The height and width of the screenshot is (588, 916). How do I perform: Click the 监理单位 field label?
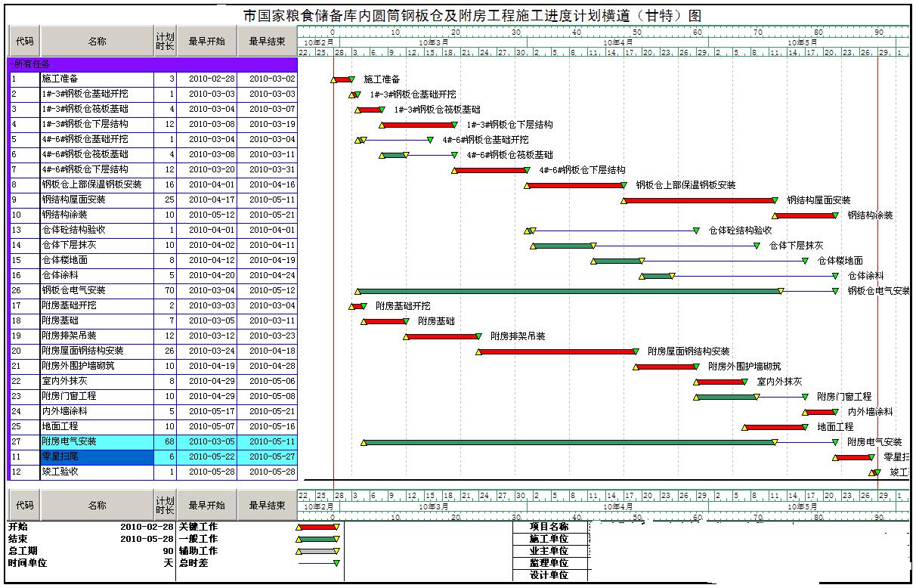coord(549,563)
